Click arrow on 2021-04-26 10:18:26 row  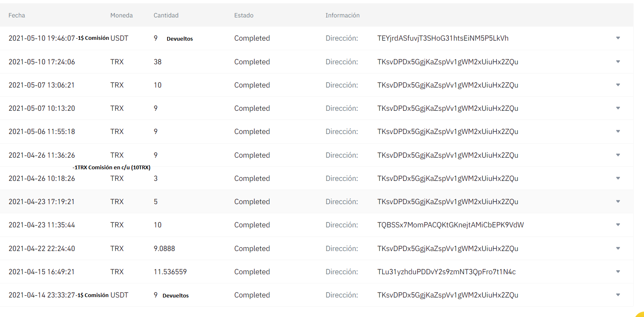[x=618, y=178]
